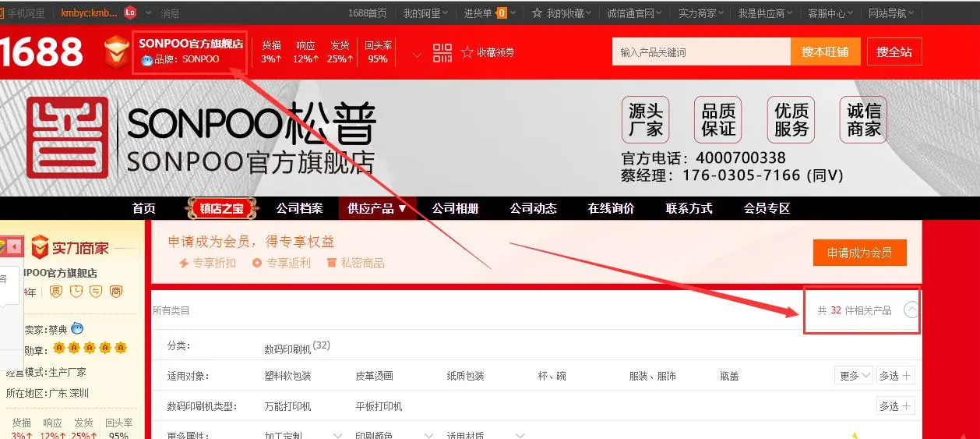Select the 数码印刷机 category link

point(287,349)
